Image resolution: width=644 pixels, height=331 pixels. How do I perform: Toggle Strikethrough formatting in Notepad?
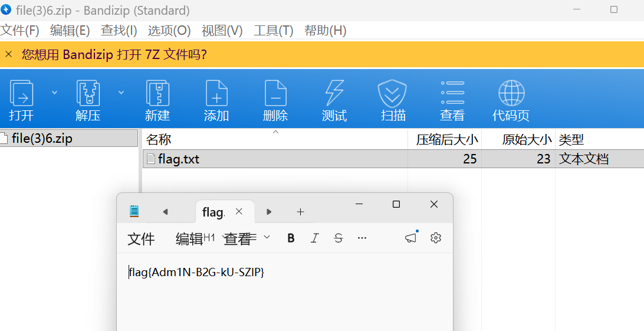click(339, 238)
